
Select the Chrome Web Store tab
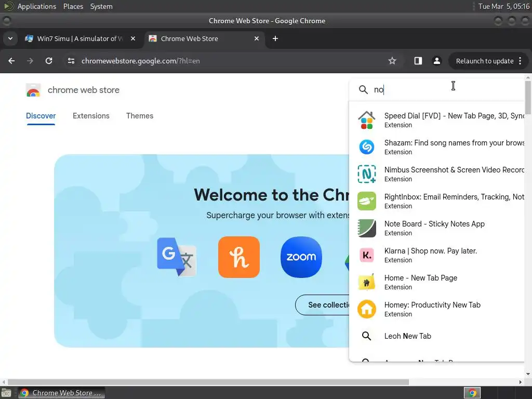point(204,38)
